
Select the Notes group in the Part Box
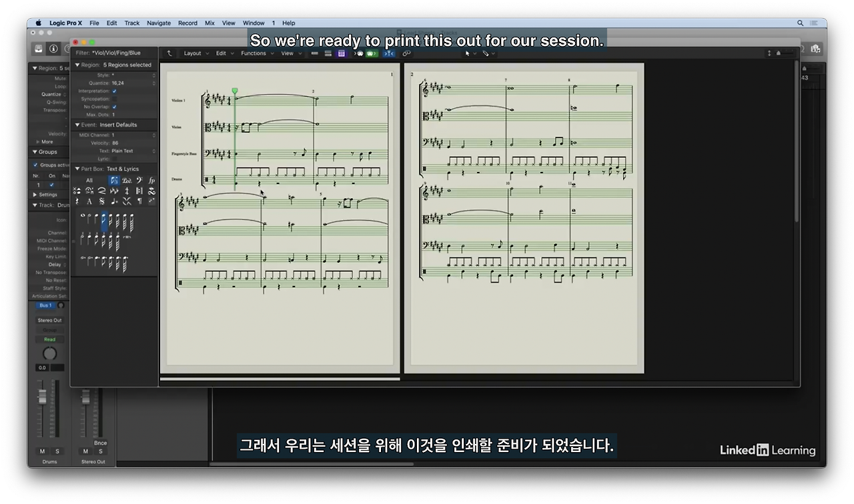[114, 180]
